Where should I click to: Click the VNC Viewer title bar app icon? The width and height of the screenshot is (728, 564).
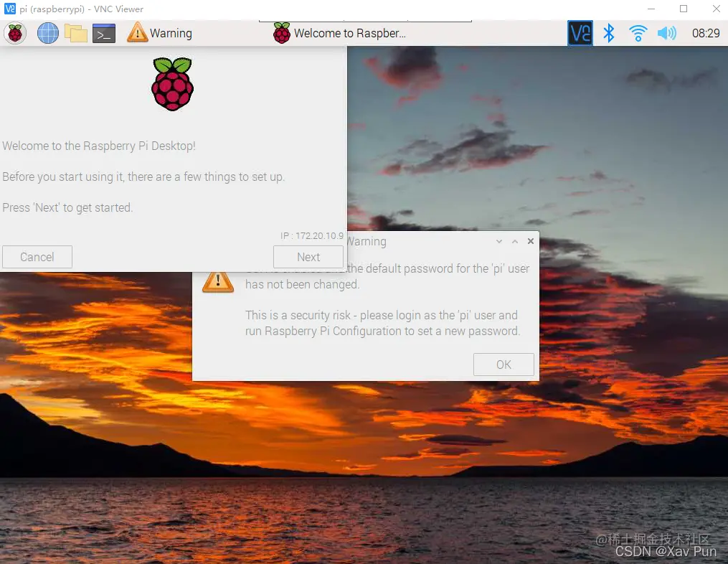(x=9, y=9)
